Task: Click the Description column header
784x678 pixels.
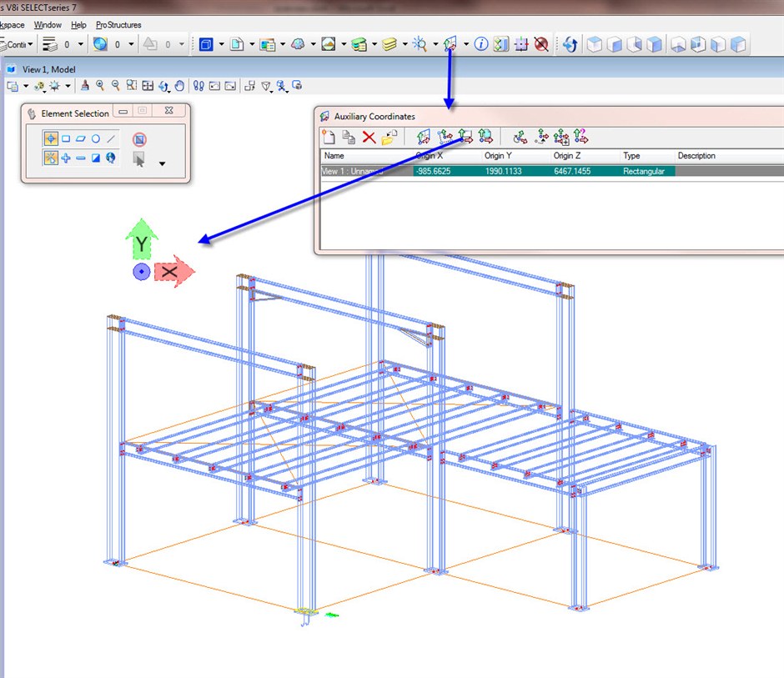Action: pos(696,156)
